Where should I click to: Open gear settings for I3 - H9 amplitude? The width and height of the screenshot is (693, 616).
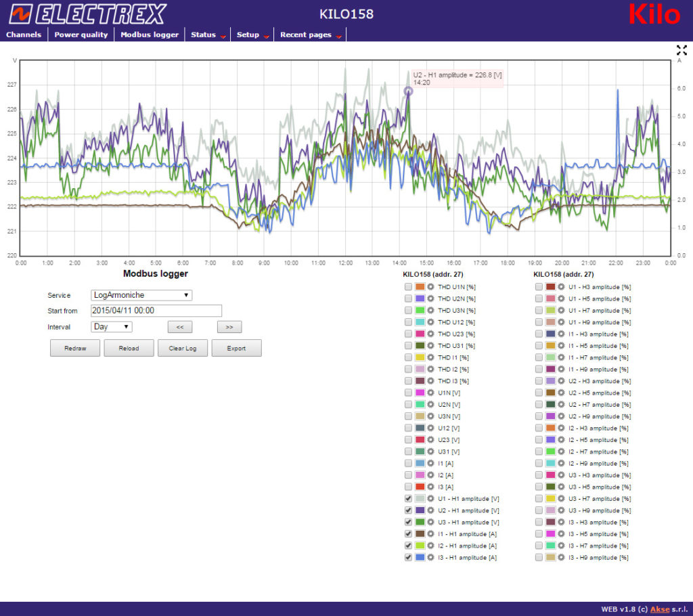coord(561,557)
